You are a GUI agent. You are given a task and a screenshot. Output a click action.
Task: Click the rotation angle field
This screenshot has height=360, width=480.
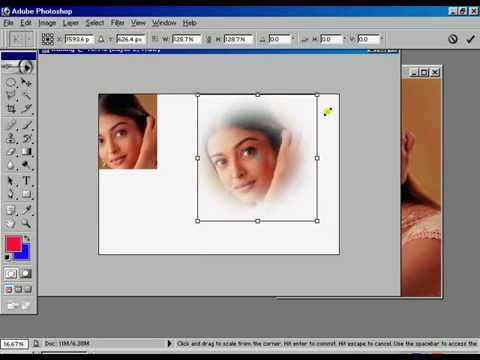[279, 39]
